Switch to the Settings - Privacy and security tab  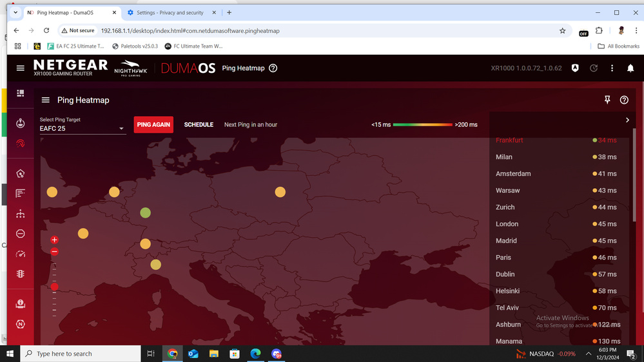point(170,13)
